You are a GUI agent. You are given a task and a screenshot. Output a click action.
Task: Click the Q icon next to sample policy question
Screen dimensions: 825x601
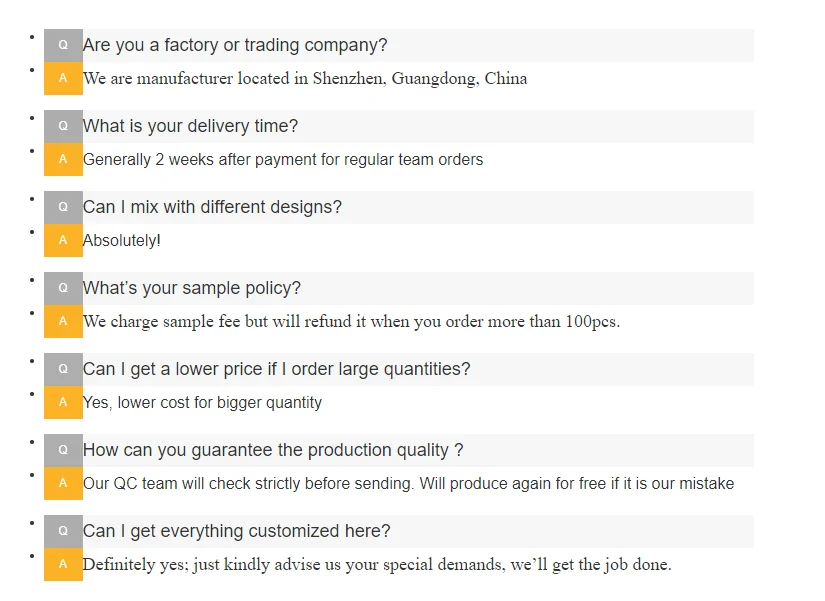[x=63, y=289]
